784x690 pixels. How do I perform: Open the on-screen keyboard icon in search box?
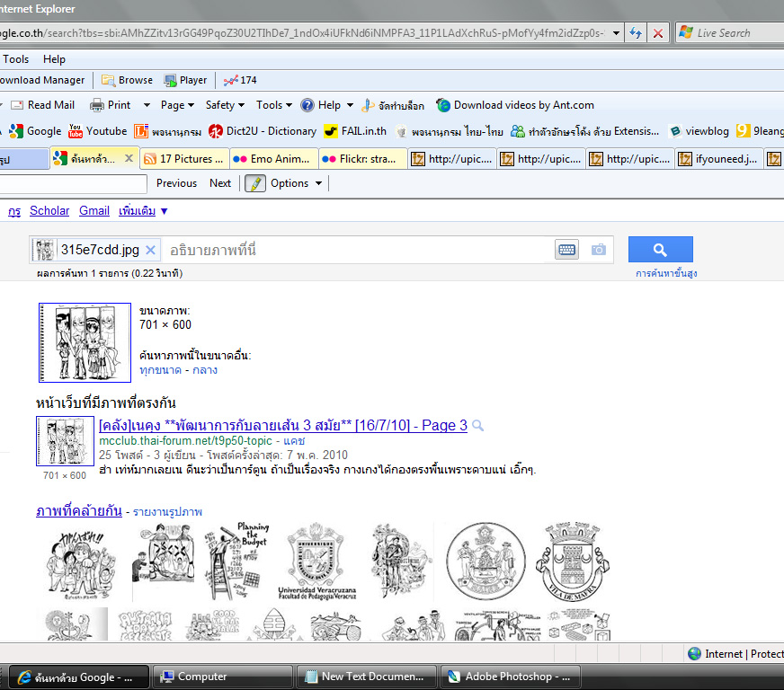pos(567,250)
